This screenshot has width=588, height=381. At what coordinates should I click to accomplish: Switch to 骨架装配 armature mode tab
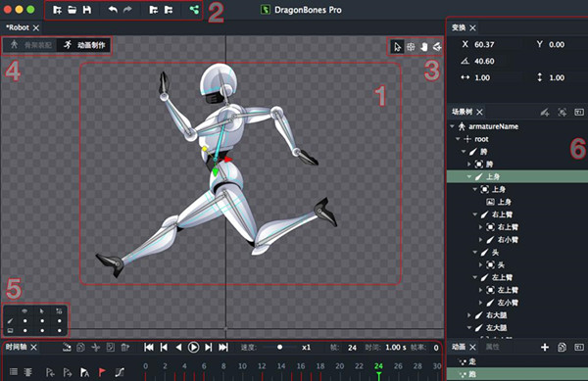click(30, 45)
